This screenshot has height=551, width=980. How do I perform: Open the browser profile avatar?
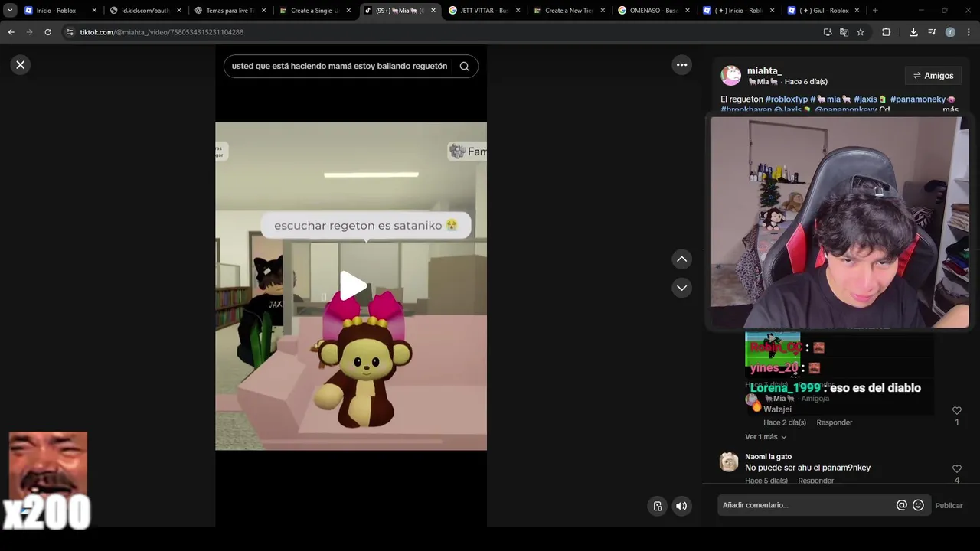(x=950, y=32)
